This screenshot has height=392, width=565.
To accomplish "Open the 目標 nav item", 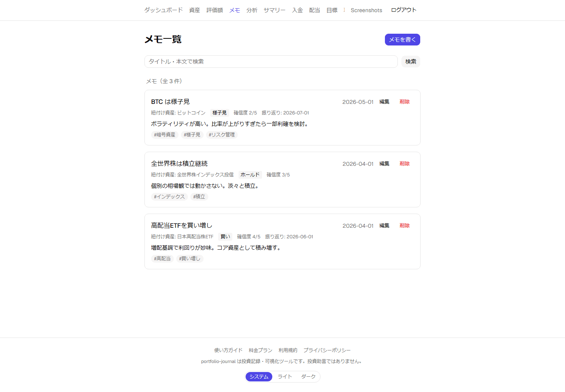I will (332, 10).
